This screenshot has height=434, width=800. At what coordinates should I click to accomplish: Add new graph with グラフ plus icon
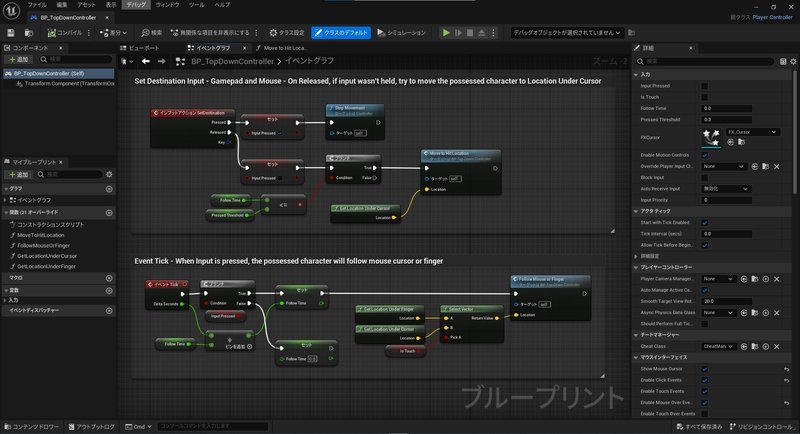[109, 189]
